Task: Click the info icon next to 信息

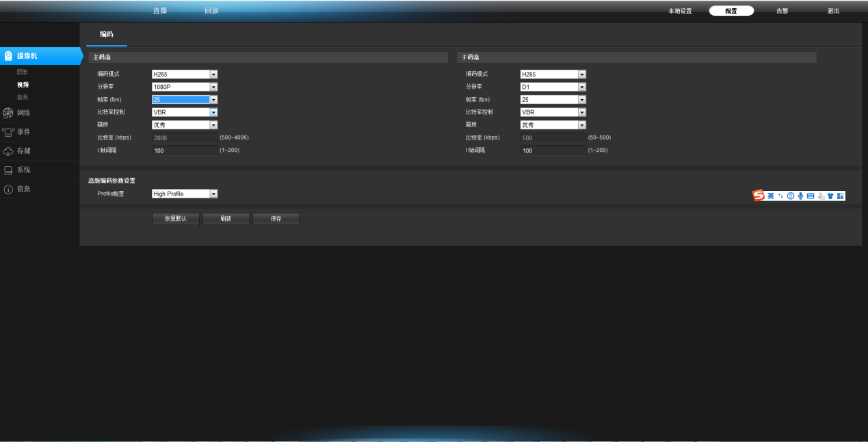Action: point(8,190)
